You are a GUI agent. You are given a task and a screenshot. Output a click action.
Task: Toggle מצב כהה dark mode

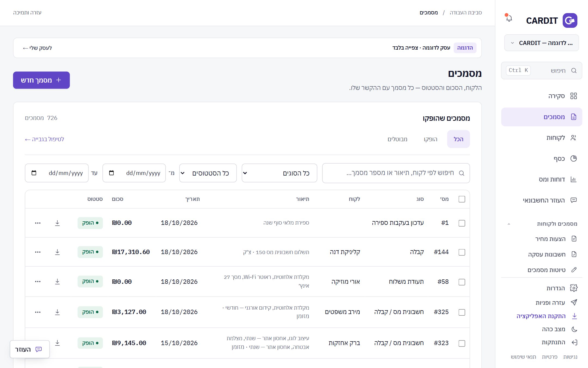click(559, 329)
